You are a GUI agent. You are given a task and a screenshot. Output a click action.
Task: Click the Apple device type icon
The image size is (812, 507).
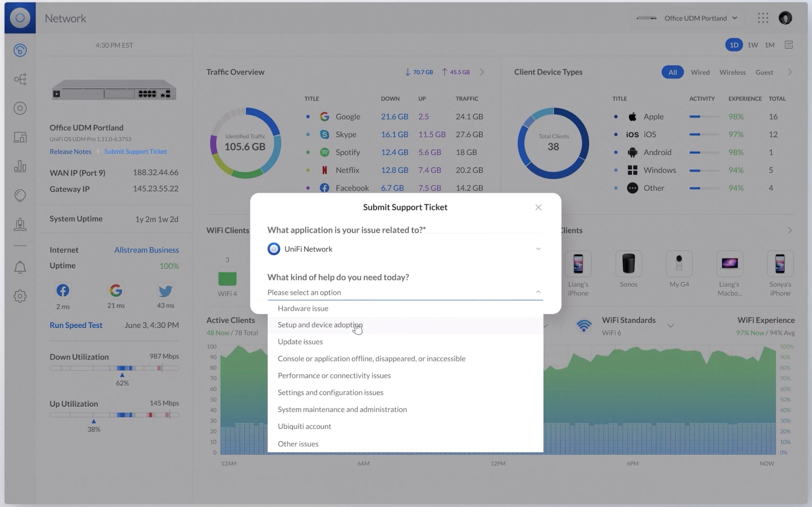coord(632,117)
